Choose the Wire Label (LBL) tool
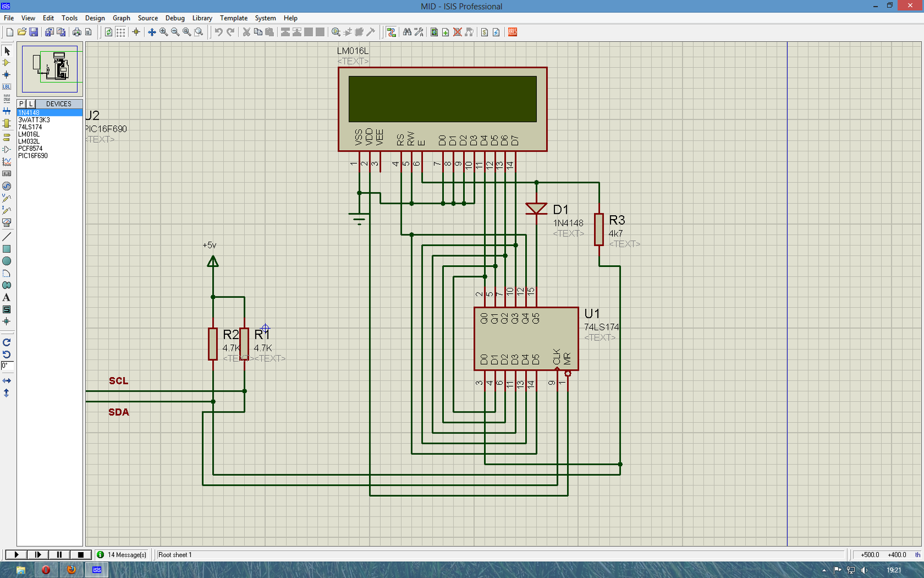Image resolution: width=924 pixels, height=578 pixels. pyautogui.click(x=7, y=86)
